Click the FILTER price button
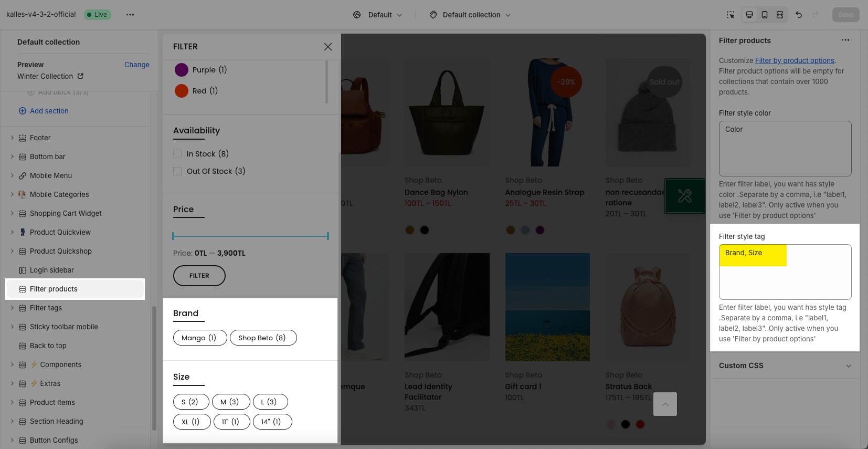Screen dimensions: 868x449 coord(199,276)
